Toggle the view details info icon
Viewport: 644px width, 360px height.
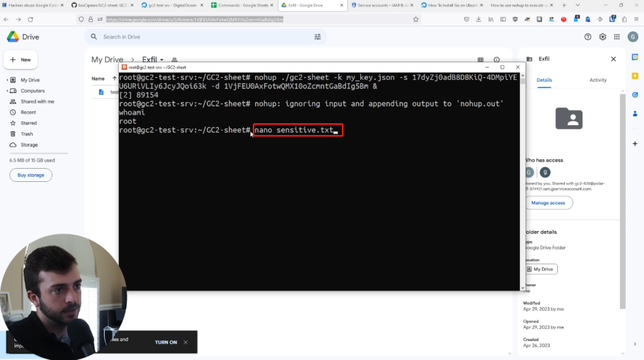pyautogui.click(x=497, y=60)
